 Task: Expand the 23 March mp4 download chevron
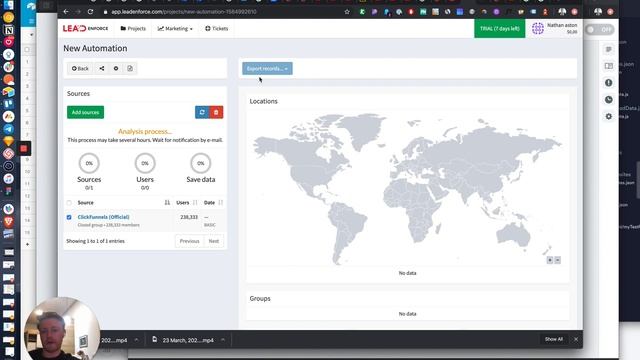[223, 340]
